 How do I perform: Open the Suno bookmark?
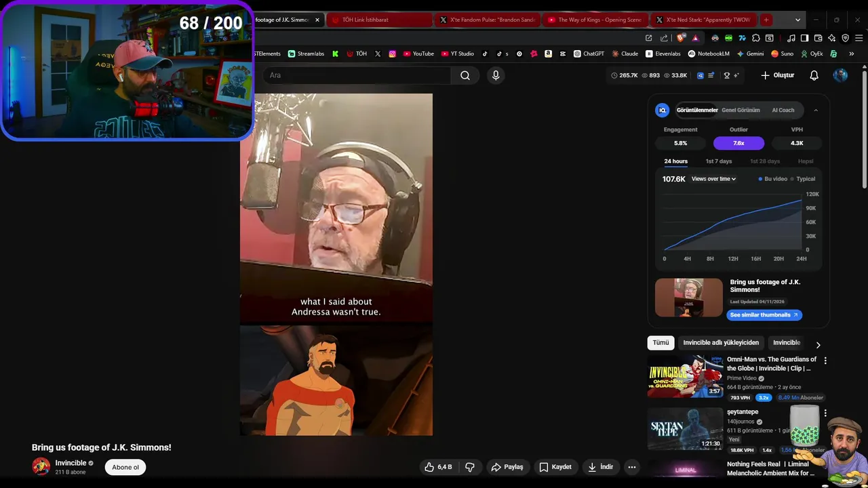pos(782,54)
